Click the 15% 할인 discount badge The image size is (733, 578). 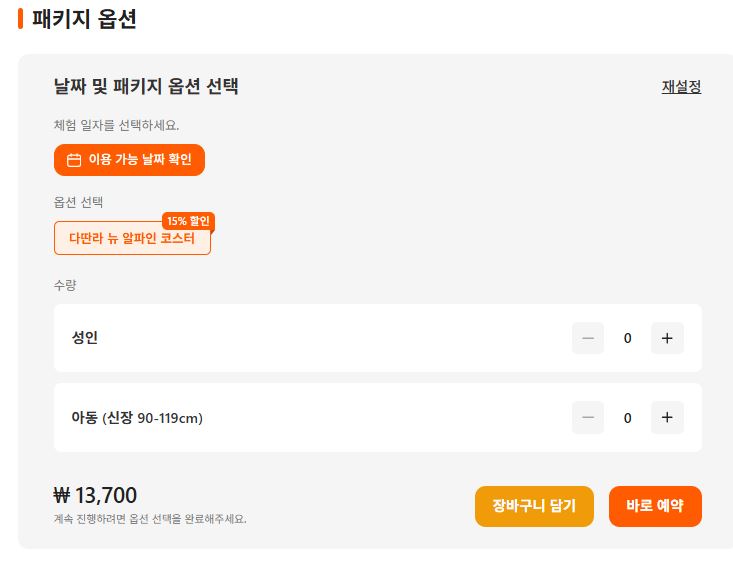coord(189,221)
